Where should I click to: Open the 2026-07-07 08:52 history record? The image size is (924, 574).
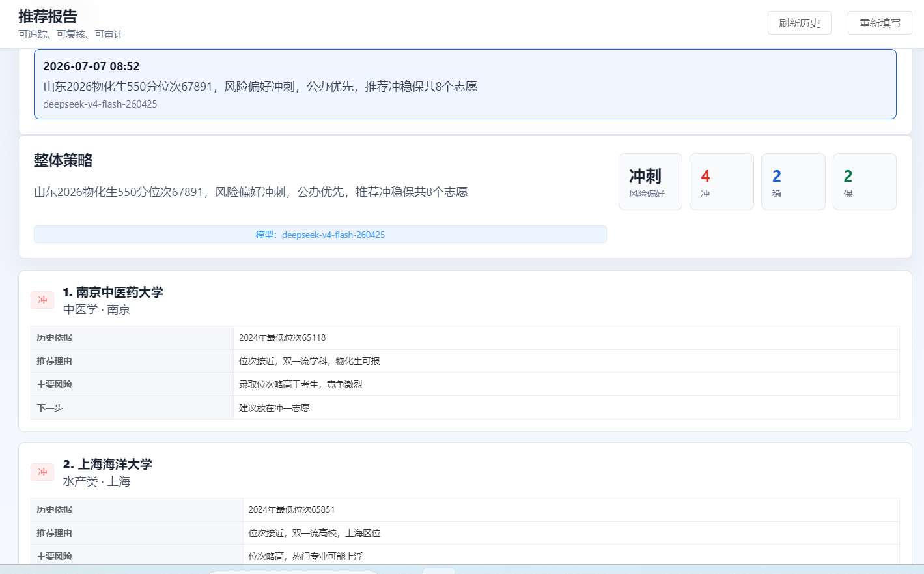tap(465, 84)
